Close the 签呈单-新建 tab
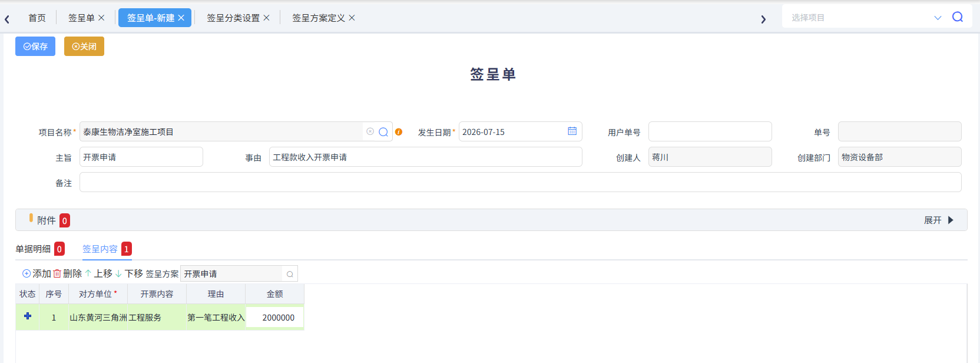Viewport: 980px width, 363px height. pos(181,18)
